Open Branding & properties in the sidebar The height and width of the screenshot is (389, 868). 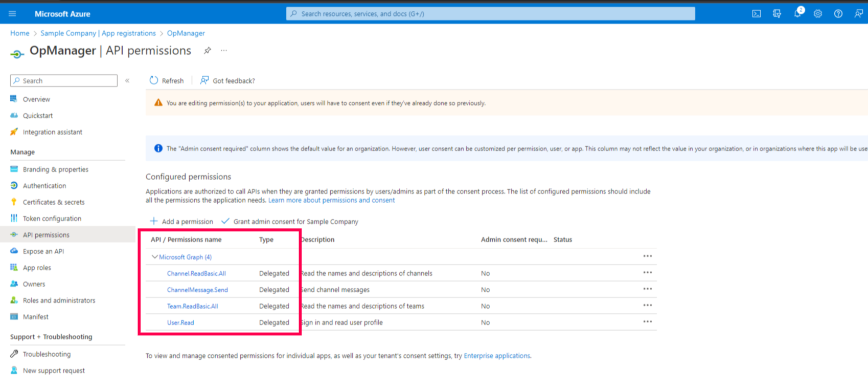(56, 169)
